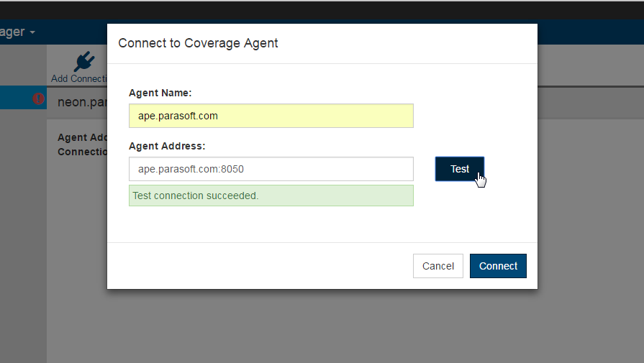Select the neon.par agent row heading
This screenshot has height=363, width=644.
click(82, 102)
